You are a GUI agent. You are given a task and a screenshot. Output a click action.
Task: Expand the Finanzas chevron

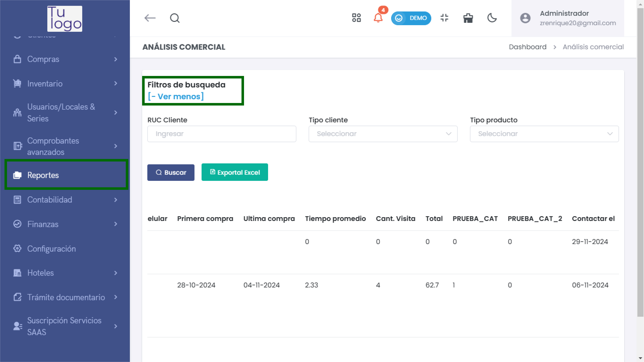click(x=116, y=224)
